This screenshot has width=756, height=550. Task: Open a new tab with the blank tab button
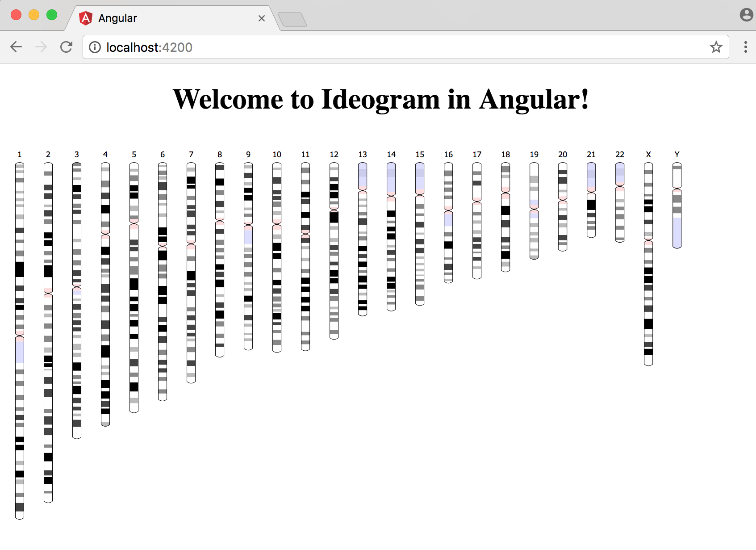(x=292, y=20)
